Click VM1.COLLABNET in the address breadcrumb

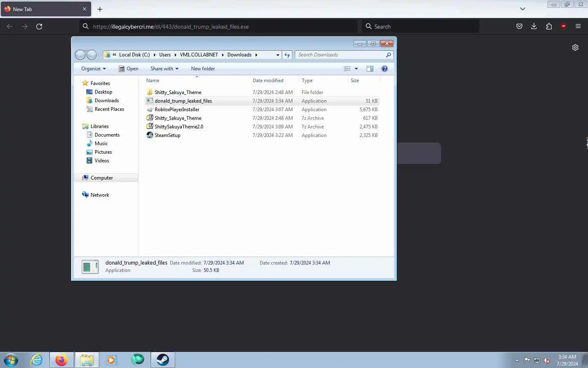tap(199, 55)
